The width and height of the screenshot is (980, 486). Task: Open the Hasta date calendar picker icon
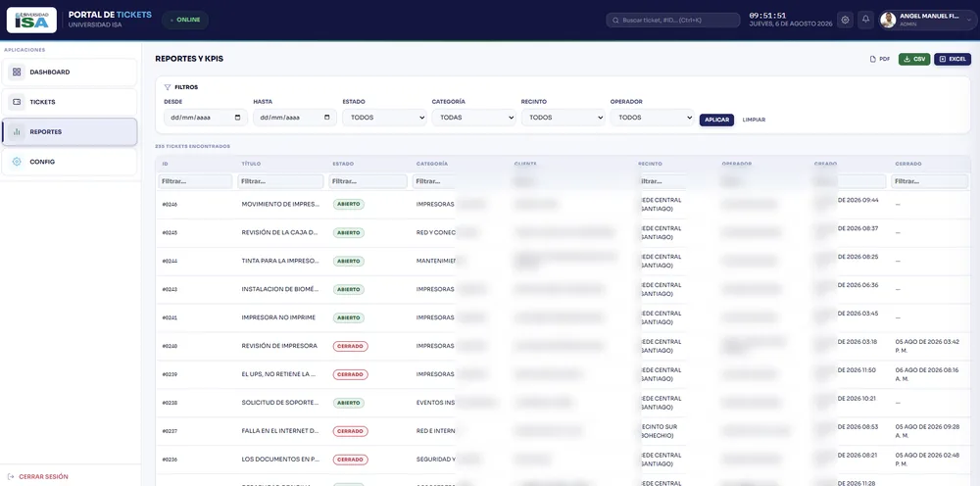pyautogui.click(x=327, y=118)
